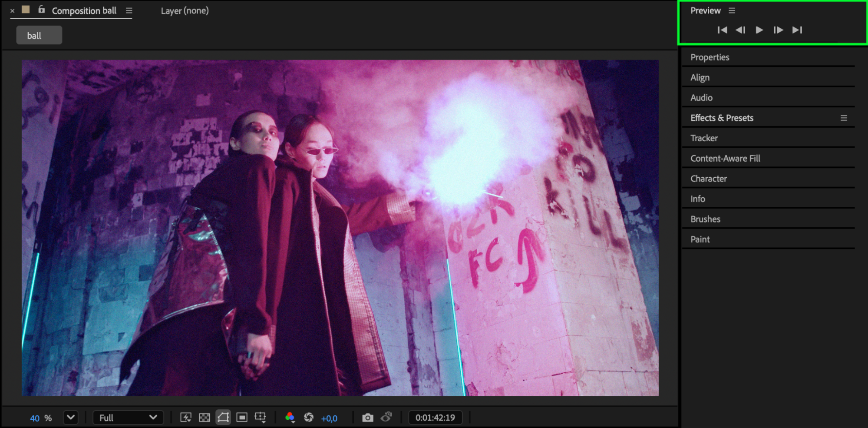Step back one frame in Preview
Image resolution: width=868 pixels, height=428 pixels.
740,30
